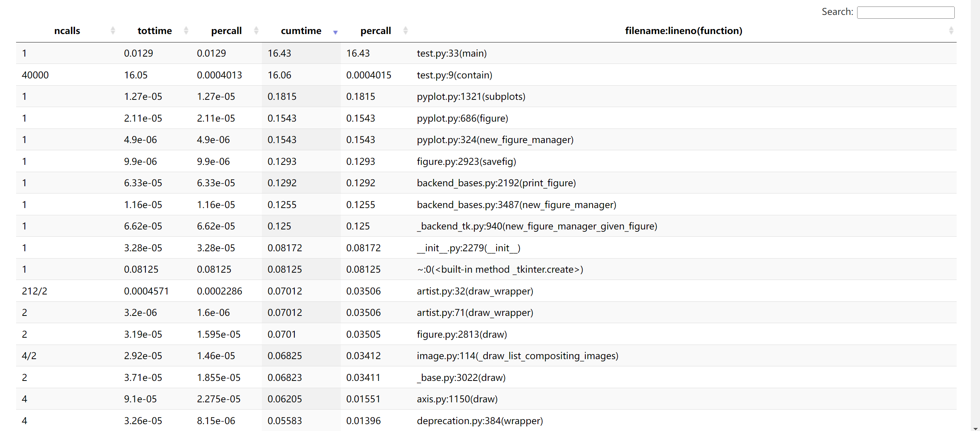Select the test.py:33(main) row
This screenshot has width=980, height=431.
452,53
